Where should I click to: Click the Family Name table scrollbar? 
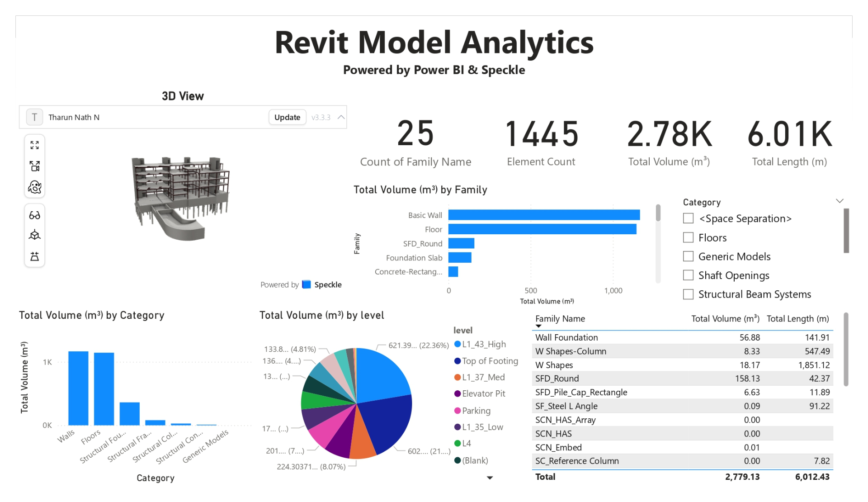click(x=846, y=349)
